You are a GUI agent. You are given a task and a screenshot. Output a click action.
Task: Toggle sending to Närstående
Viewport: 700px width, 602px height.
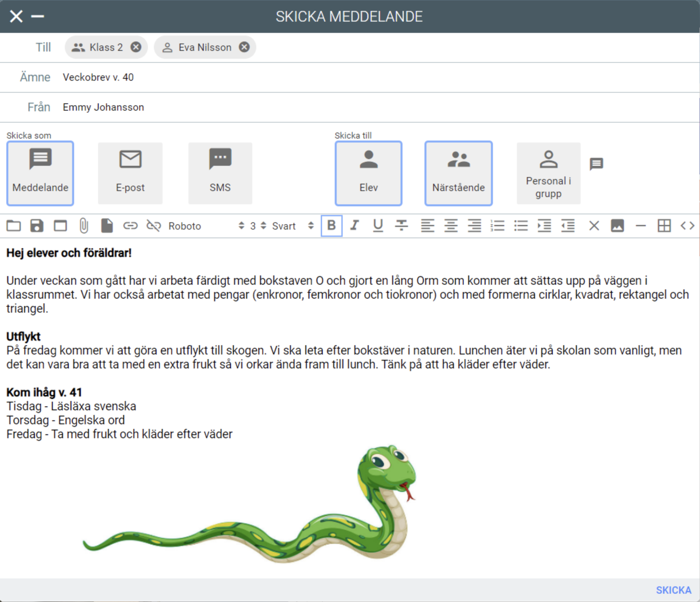[458, 173]
